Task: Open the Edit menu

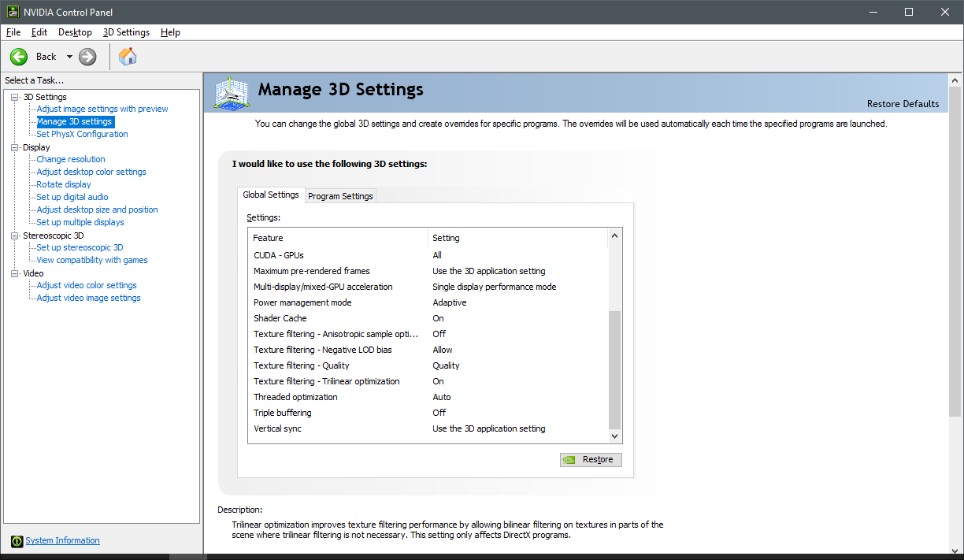Action: pyautogui.click(x=39, y=32)
